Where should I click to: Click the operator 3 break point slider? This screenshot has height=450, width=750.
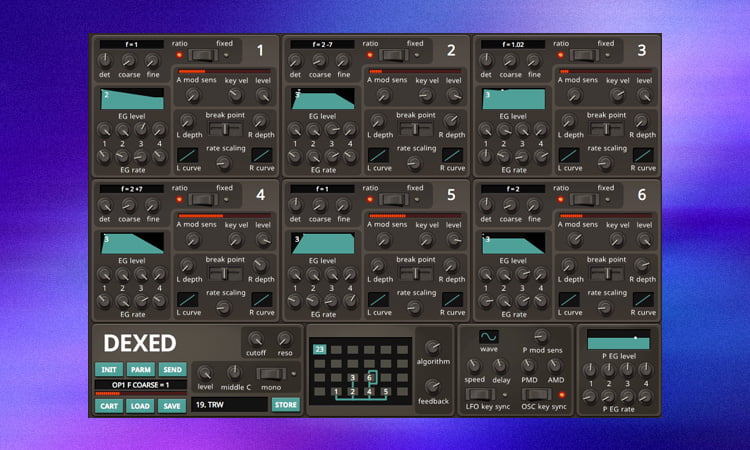[605, 129]
